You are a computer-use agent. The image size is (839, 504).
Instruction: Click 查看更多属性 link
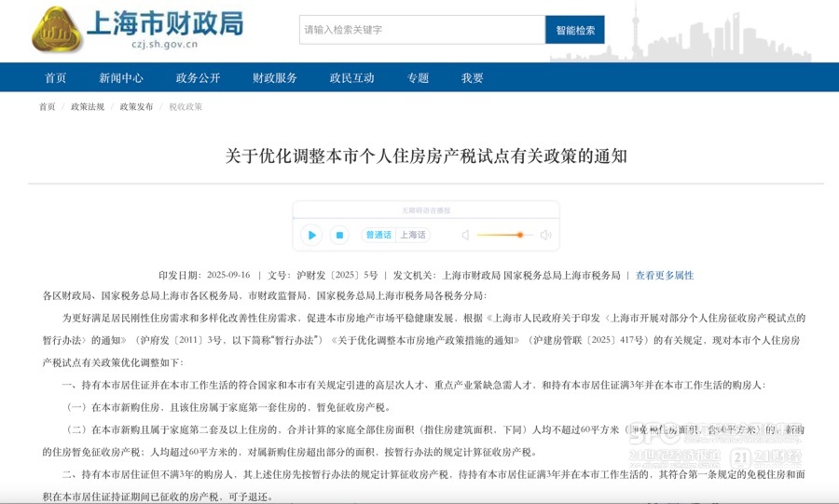point(665,275)
